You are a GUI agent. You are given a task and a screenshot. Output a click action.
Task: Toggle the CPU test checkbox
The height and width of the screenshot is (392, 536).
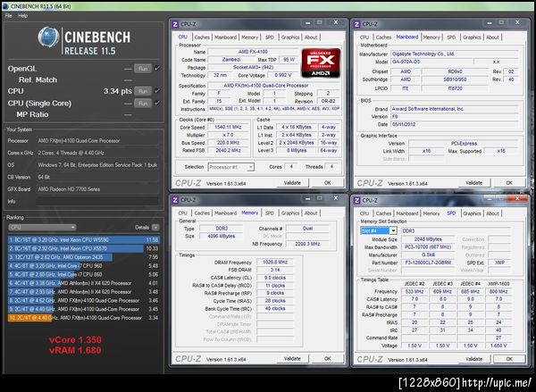pyautogui.click(x=157, y=90)
